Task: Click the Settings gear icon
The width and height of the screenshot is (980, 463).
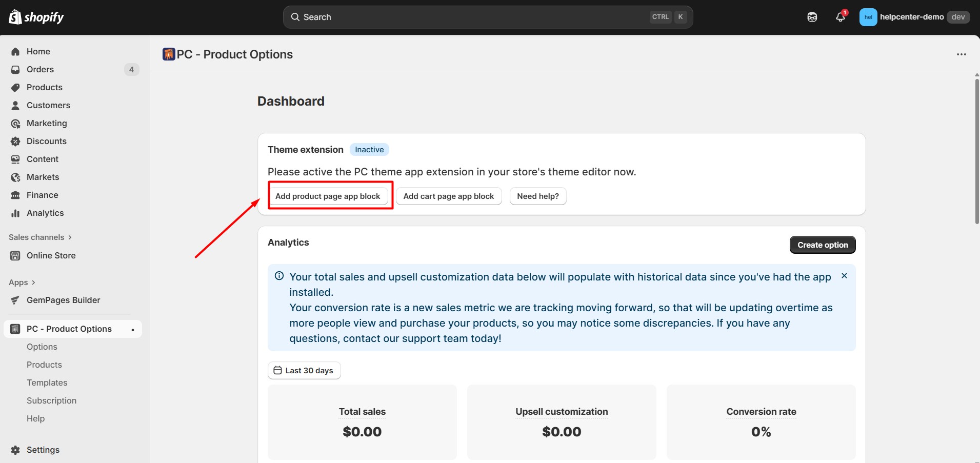Action: [x=15, y=450]
